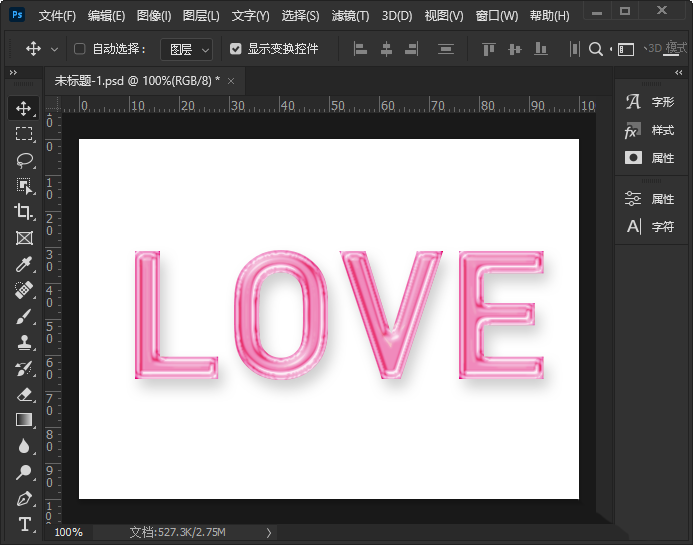Align vertical centers in options bar

coord(514,49)
